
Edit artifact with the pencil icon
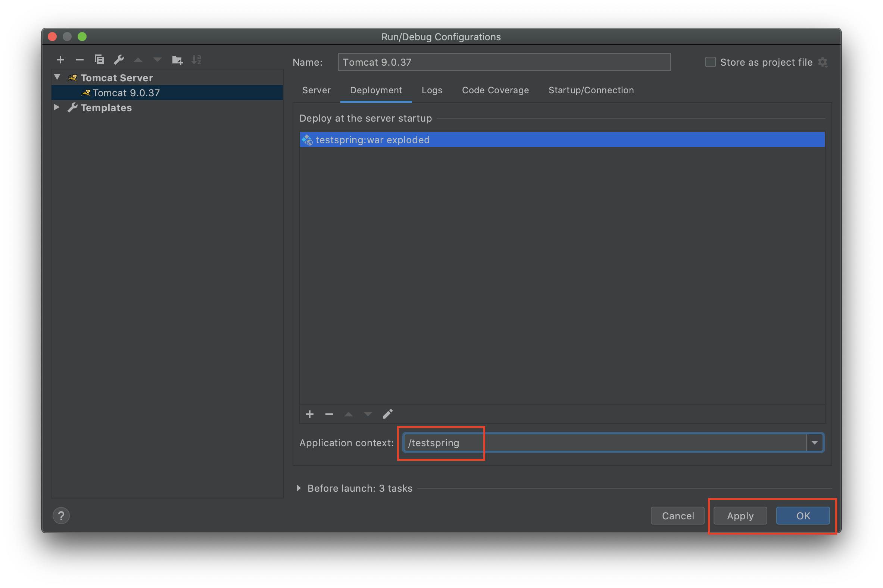387,414
